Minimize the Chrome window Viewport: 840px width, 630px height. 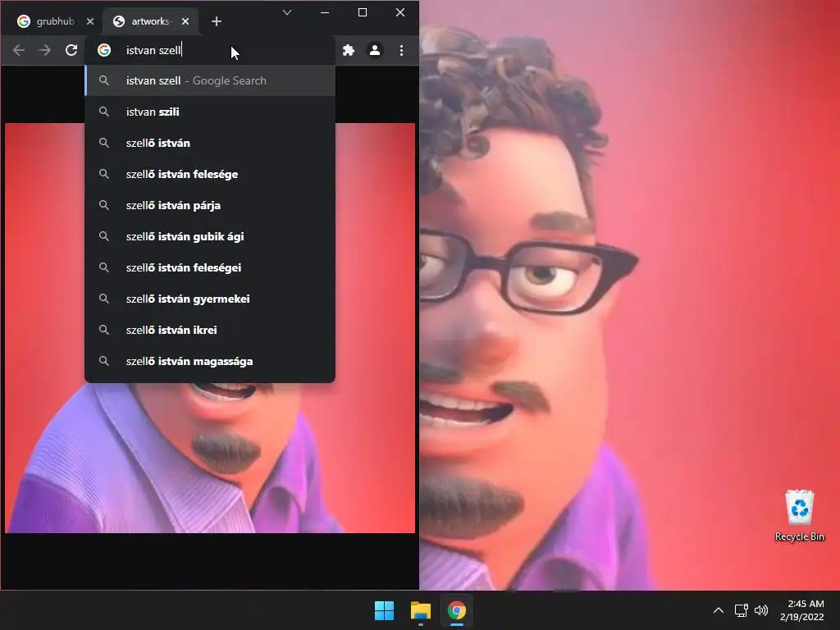coord(325,12)
